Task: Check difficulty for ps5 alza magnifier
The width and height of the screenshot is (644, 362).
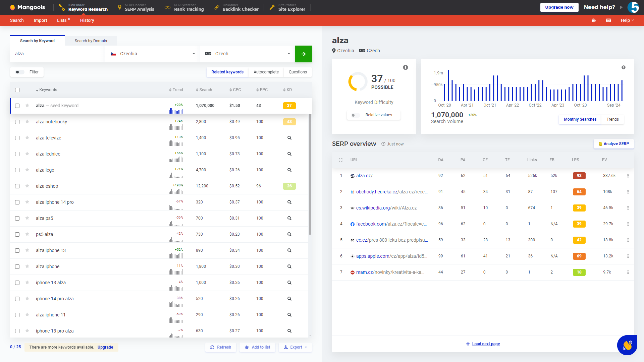Action: 289,234
